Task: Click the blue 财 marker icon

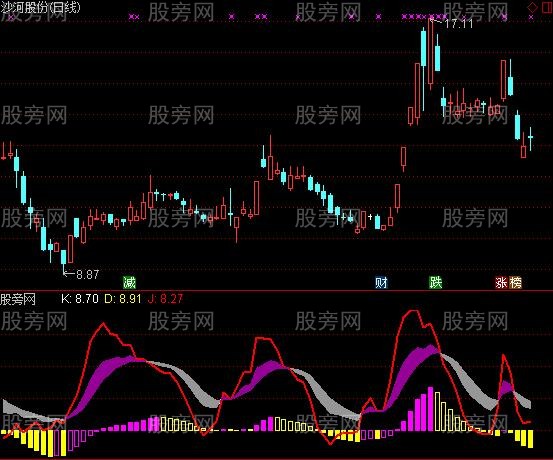Action: pyautogui.click(x=381, y=282)
